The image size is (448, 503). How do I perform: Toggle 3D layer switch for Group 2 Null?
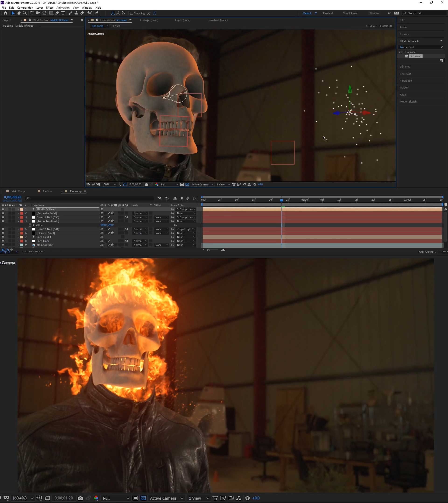pyautogui.click(x=126, y=217)
